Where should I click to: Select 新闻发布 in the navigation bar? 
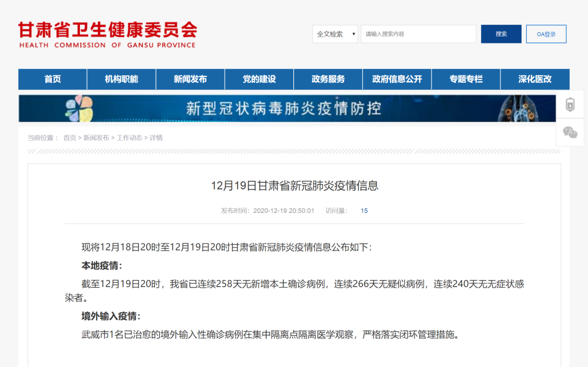click(x=190, y=79)
